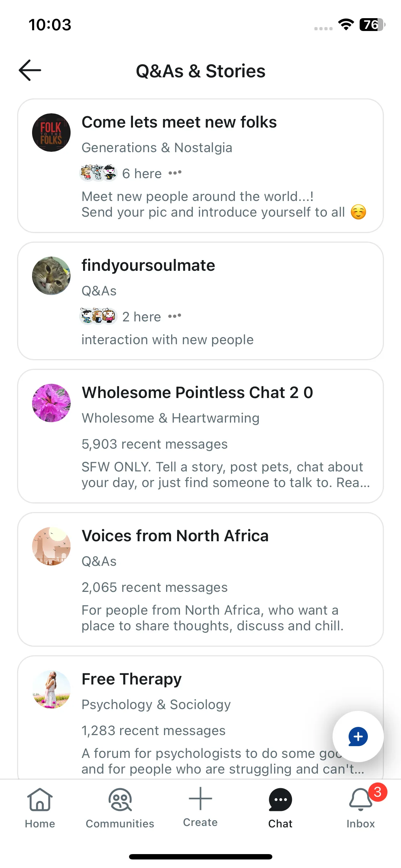Viewport: 401px width, 868px height.
Task: Tap the 6 here member avatars
Action: coord(98,173)
